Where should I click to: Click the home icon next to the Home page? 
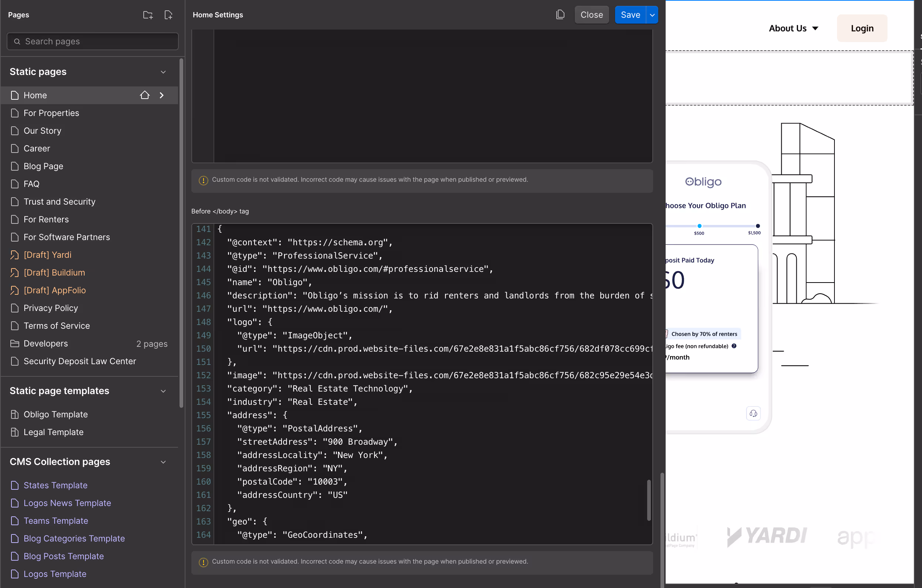(144, 95)
